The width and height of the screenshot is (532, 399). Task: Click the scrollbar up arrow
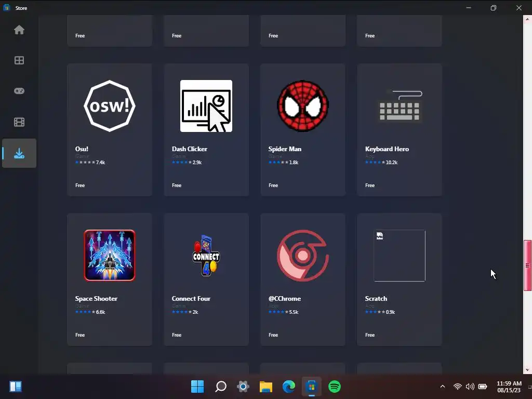pos(527,19)
